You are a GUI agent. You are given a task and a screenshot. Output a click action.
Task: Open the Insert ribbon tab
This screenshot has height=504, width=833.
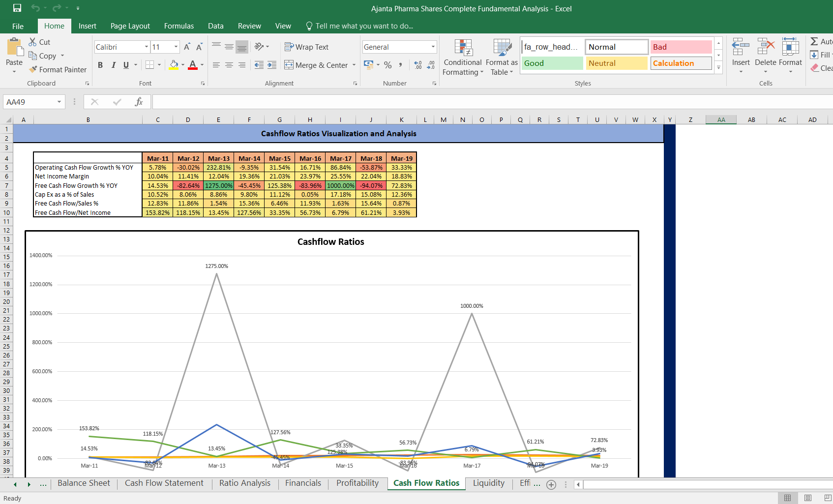pos(88,26)
